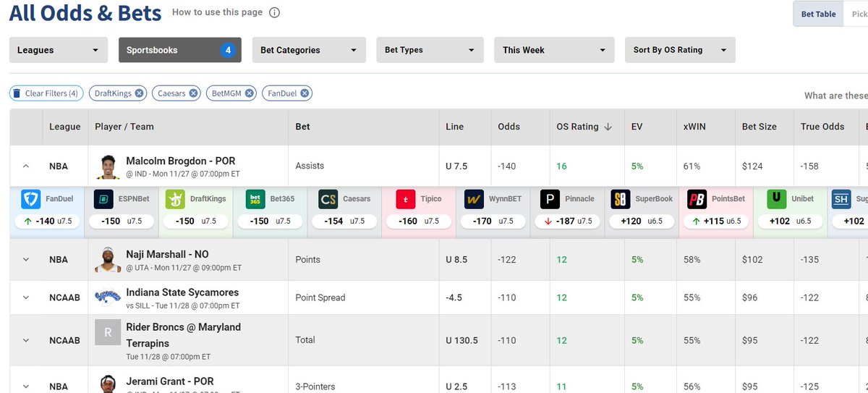The image size is (868, 393).
Task: Switch to the Pick tab
Action: pyautogui.click(x=856, y=14)
